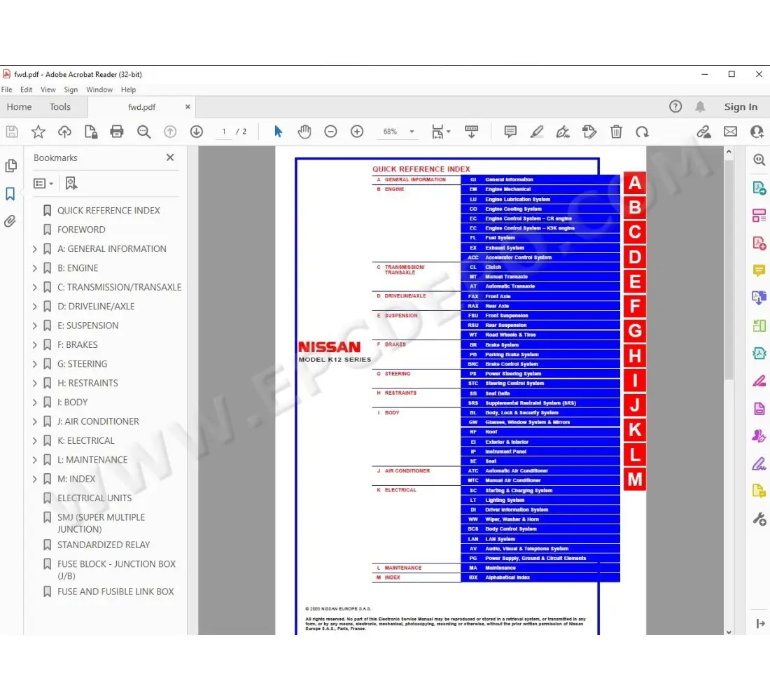Viewport: 770px width, 700px height.
Task: Click the page number input field
Action: (x=224, y=132)
